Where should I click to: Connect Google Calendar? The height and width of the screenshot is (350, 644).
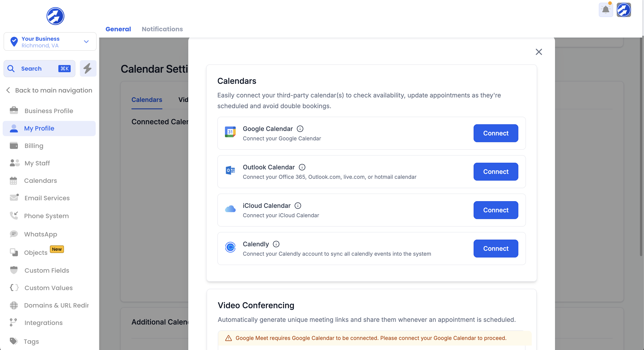point(496,133)
